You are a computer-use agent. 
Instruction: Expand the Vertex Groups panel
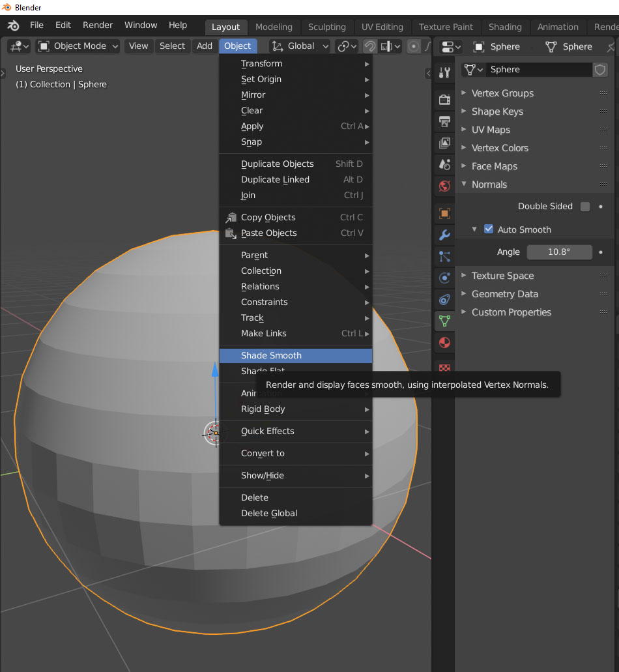click(x=502, y=93)
